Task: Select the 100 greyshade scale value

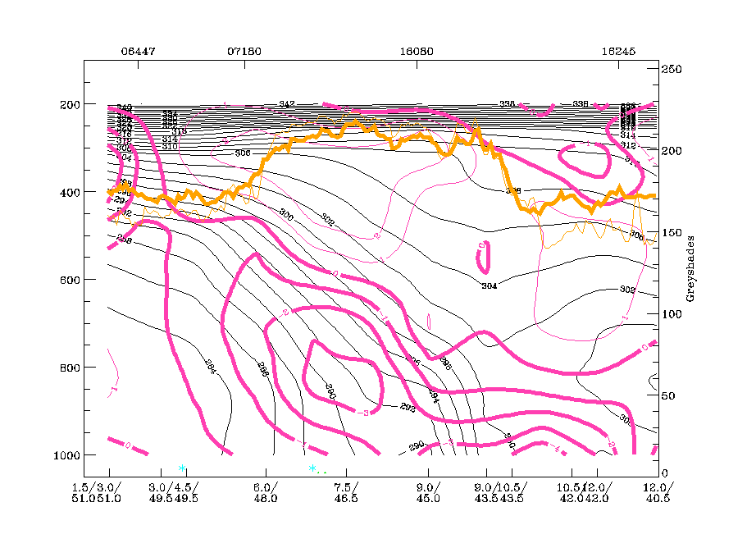Action: (673, 315)
